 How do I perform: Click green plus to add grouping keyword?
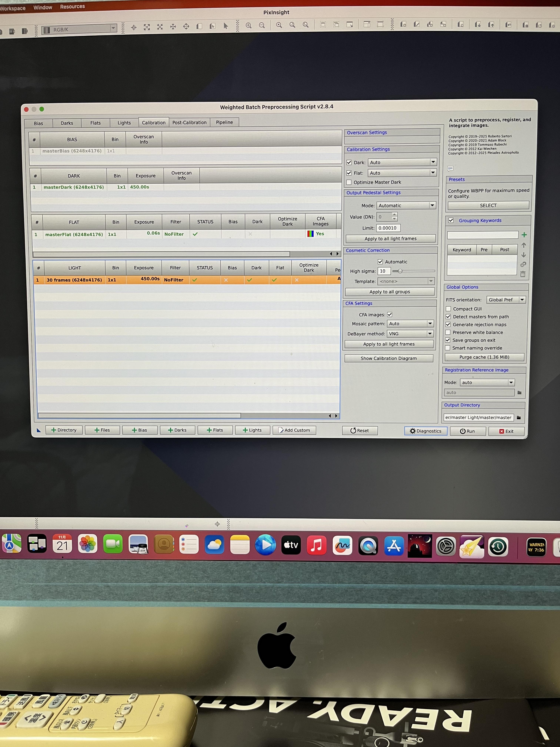pyautogui.click(x=524, y=235)
